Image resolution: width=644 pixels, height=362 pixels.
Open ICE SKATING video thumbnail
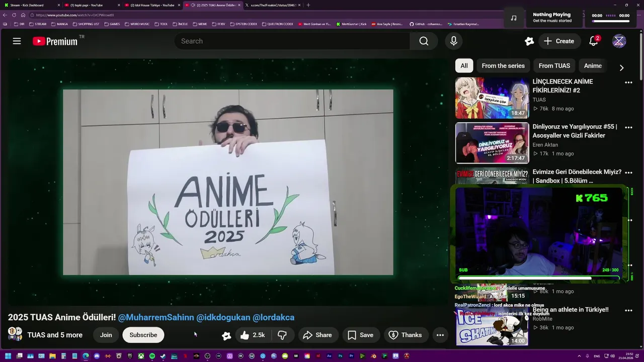click(x=492, y=326)
